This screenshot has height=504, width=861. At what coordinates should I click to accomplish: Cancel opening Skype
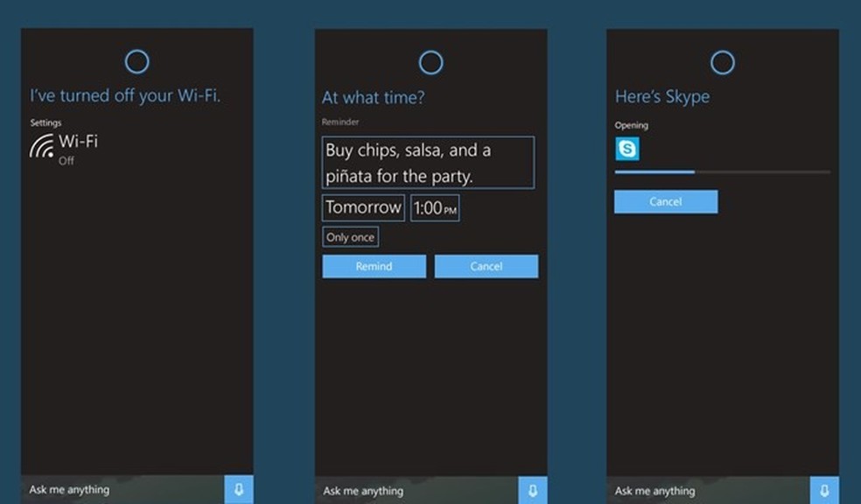coord(666,201)
